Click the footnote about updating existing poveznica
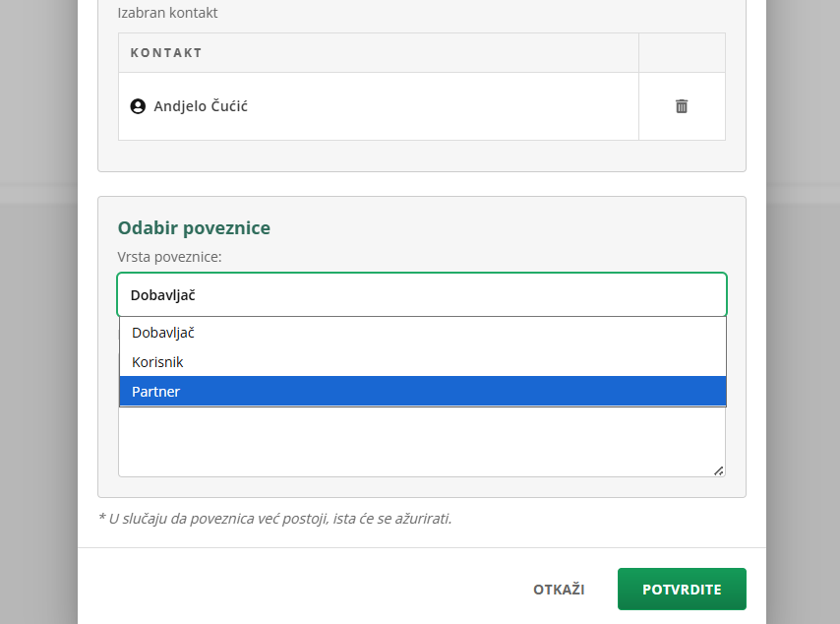Image resolution: width=840 pixels, height=624 pixels. click(275, 518)
